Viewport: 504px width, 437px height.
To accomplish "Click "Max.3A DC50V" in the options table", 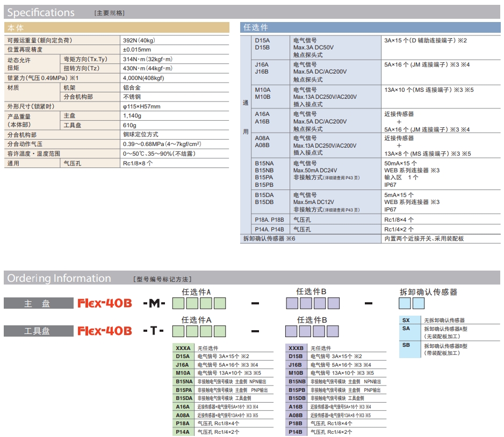I will pyautogui.click(x=313, y=48).
